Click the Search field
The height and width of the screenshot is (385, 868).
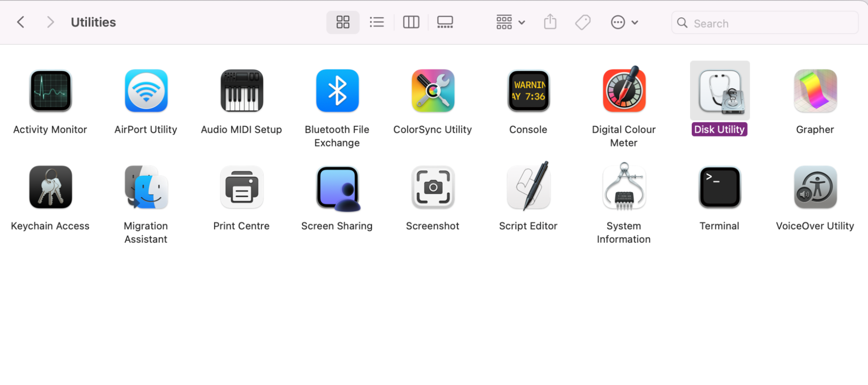(765, 23)
